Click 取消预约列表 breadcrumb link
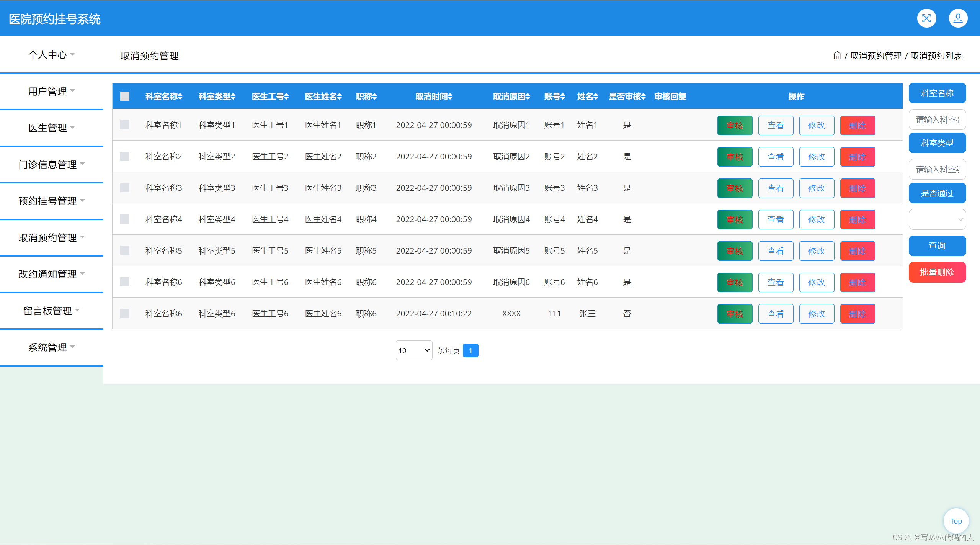Image resolution: width=980 pixels, height=545 pixels. click(936, 56)
